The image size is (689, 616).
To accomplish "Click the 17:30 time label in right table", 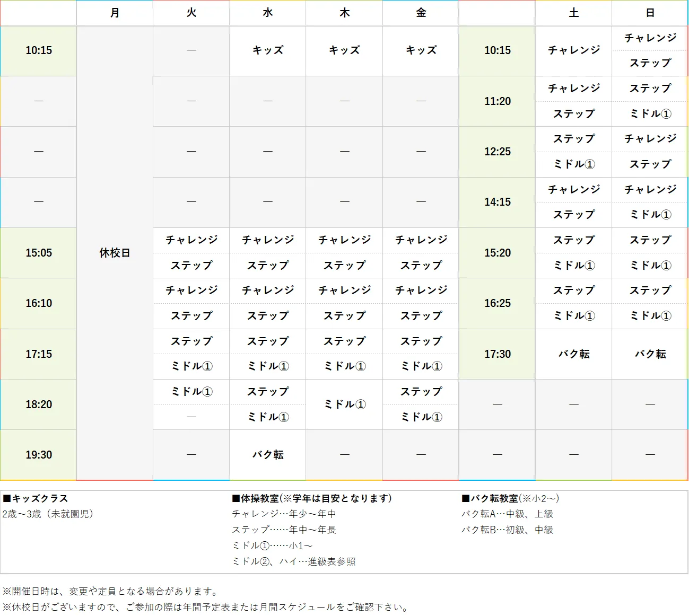I will pos(496,354).
